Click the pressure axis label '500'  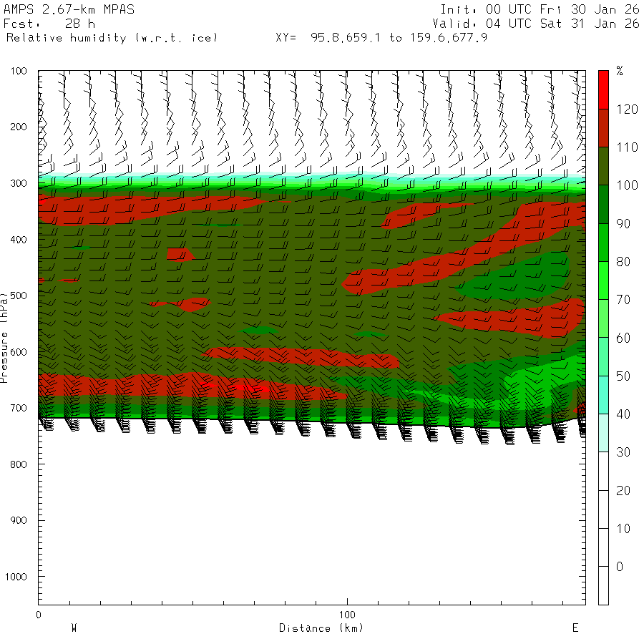click(19, 296)
